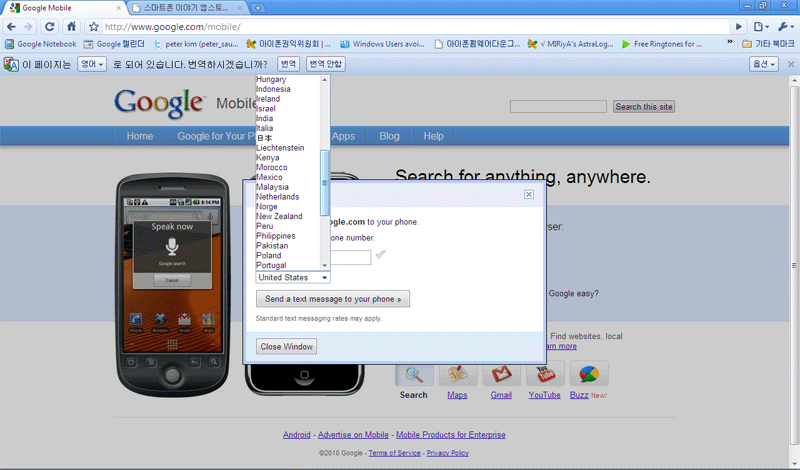Screen dimensions: 800x470
Task: Click the 번역 translate button
Action: (288, 64)
